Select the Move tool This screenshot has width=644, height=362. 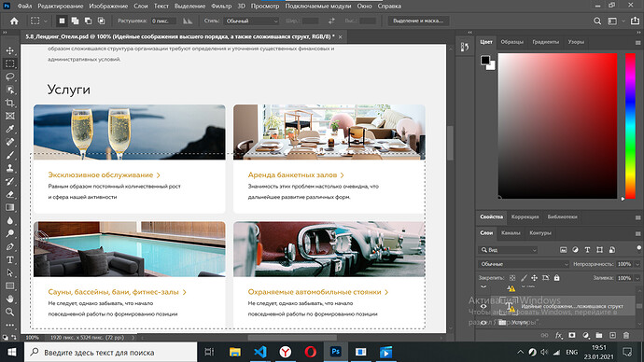[x=10, y=50]
